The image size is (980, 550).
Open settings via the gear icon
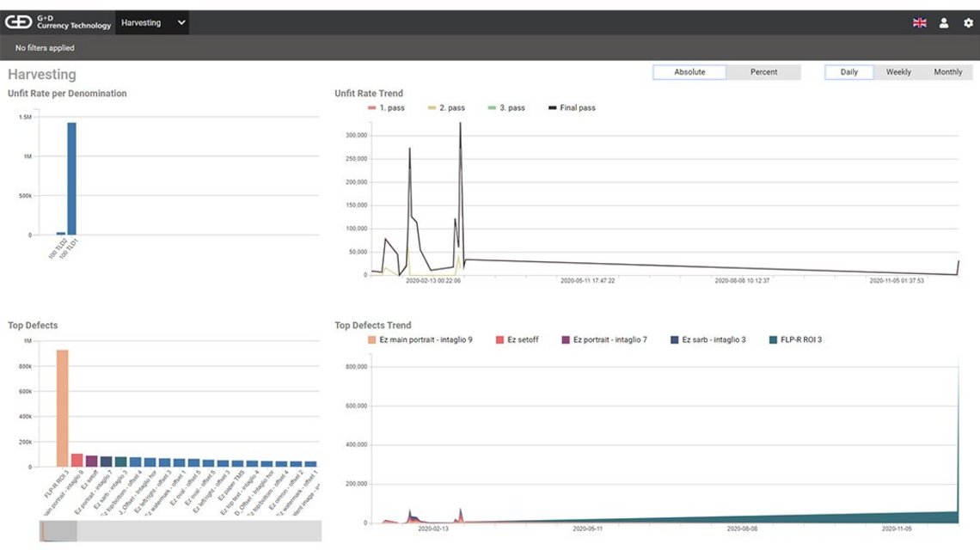pos(968,23)
